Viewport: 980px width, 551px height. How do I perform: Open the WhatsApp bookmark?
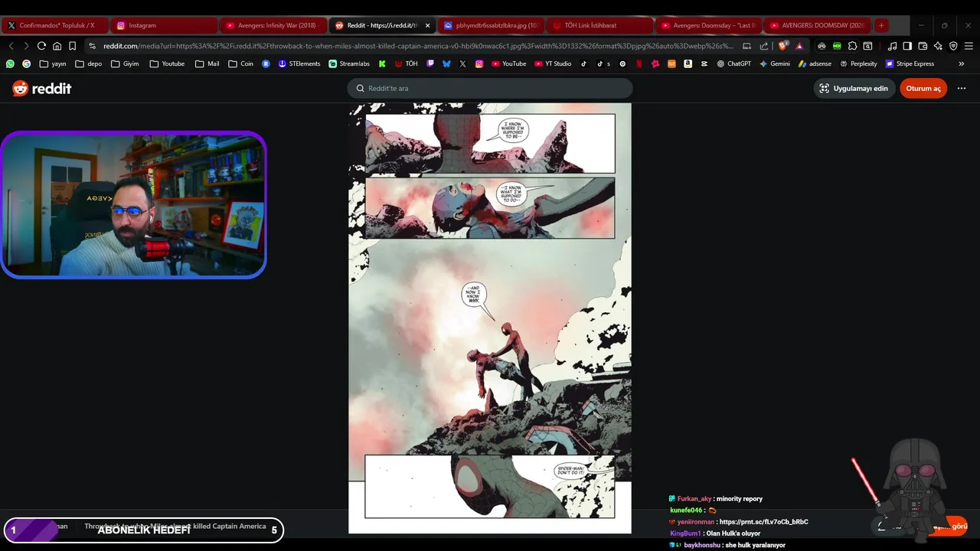[x=10, y=64]
